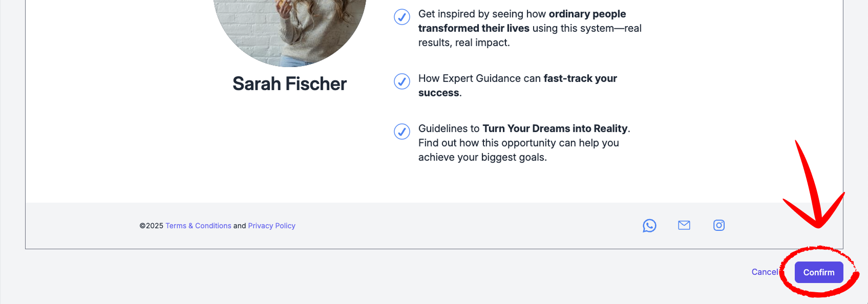Click checkmark icon beside "How Expert Guidance"
The height and width of the screenshot is (304, 868).
[x=402, y=81]
